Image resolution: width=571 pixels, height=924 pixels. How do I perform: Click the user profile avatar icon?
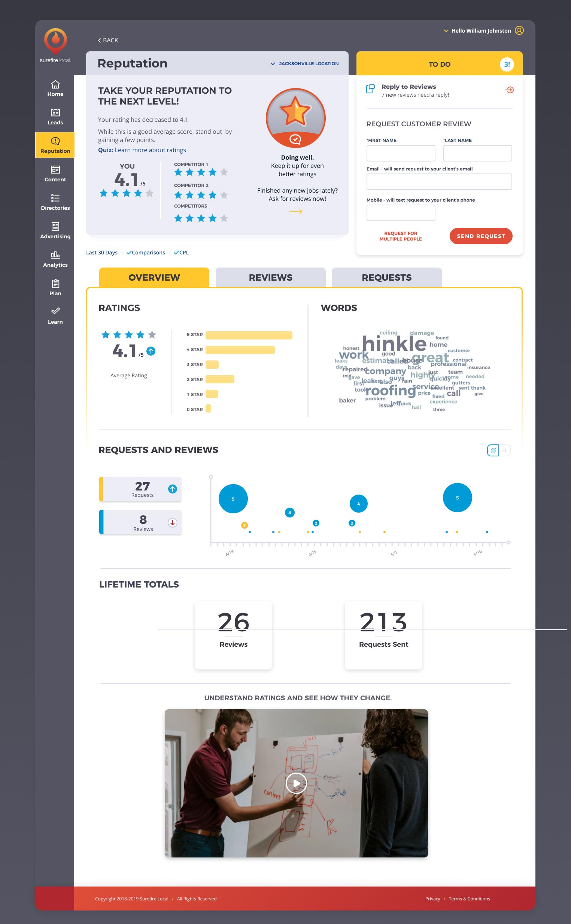point(519,31)
